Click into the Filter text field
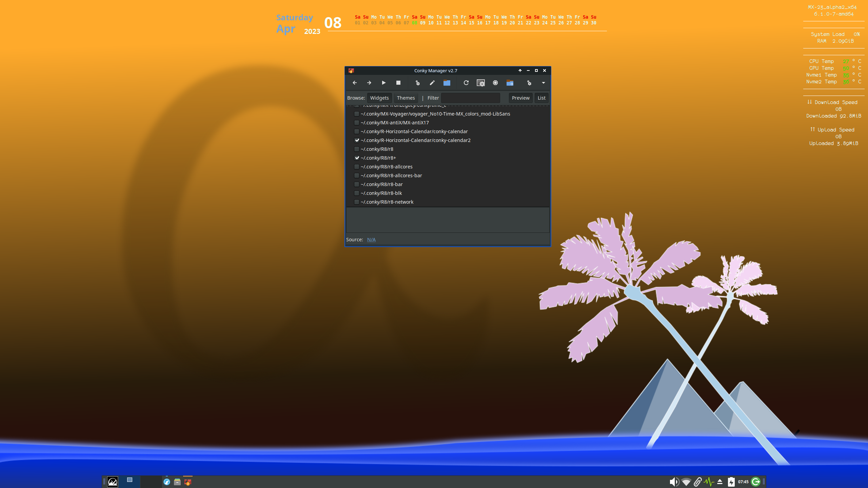The width and height of the screenshot is (868, 488). pyautogui.click(x=471, y=98)
